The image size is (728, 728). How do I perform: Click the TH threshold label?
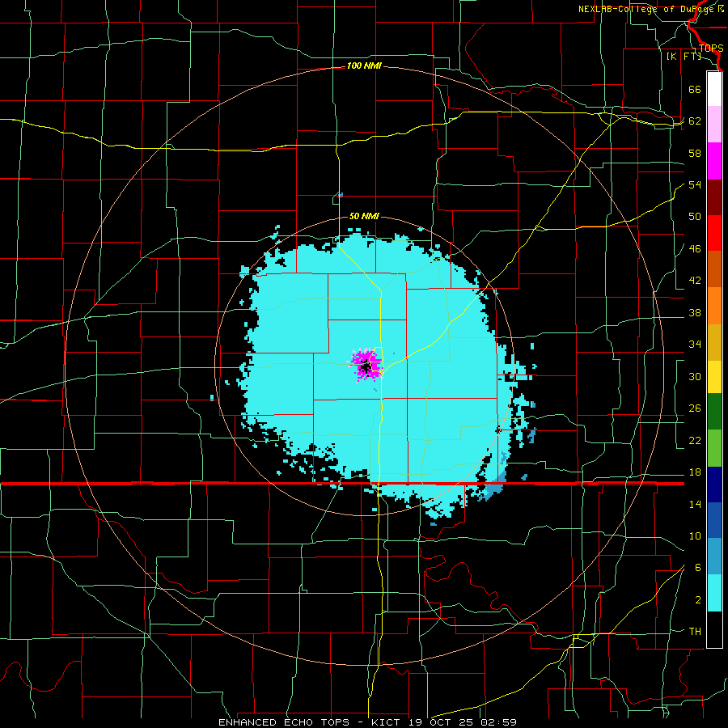pyautogui.click(x=695, y=632)
